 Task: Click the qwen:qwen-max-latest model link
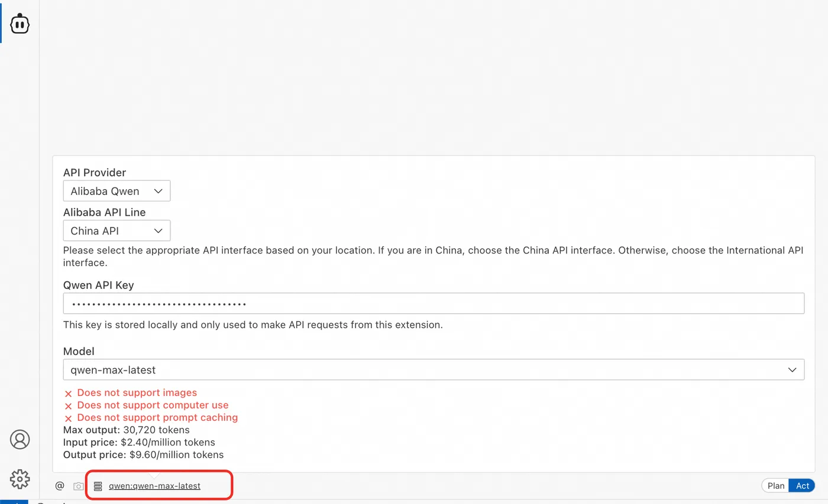point(154,486)
